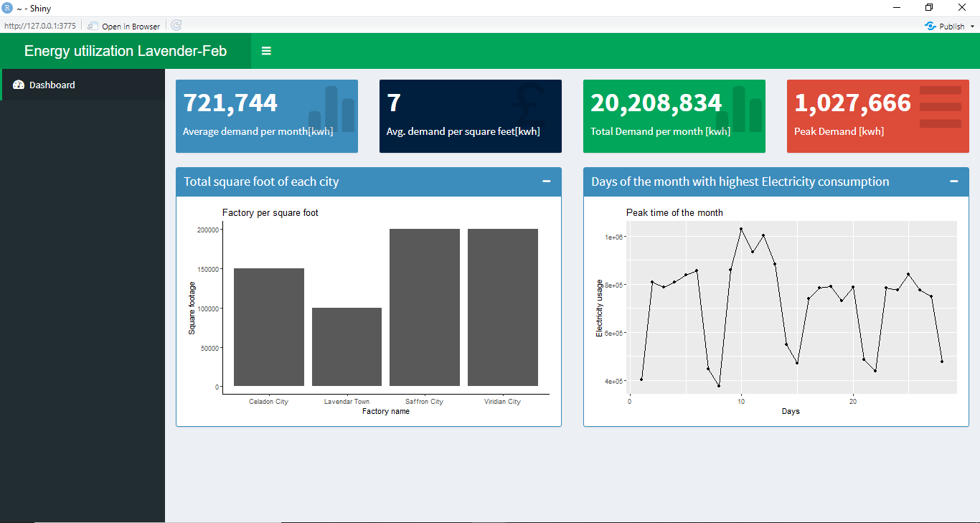
Task: Click the Viridian City axis label
Action: tap(502, 402)
